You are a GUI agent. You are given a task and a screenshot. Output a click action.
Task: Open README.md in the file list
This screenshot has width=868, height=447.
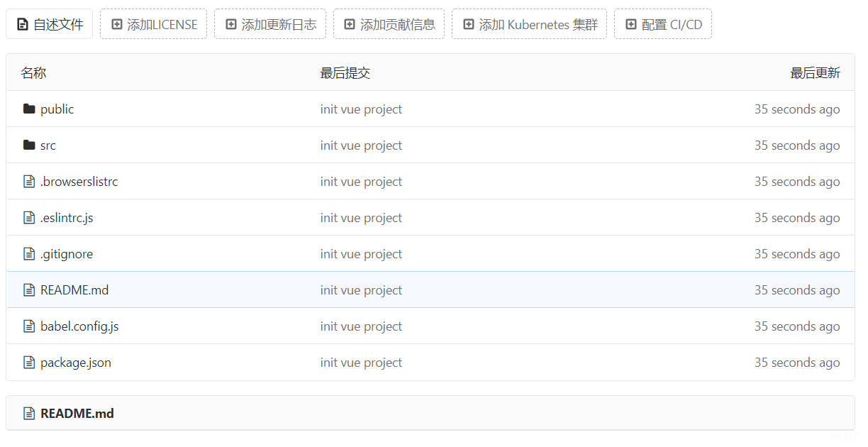tap(74, 290)
